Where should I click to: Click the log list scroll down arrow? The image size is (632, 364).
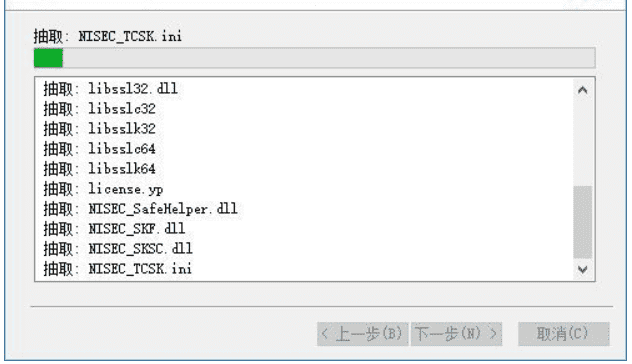click(x=582, y=269)
